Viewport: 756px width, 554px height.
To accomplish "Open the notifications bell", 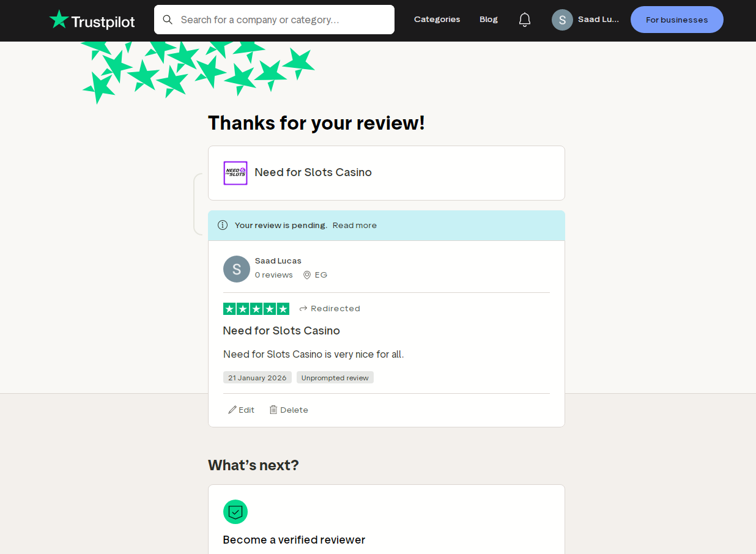I will 525,20.
